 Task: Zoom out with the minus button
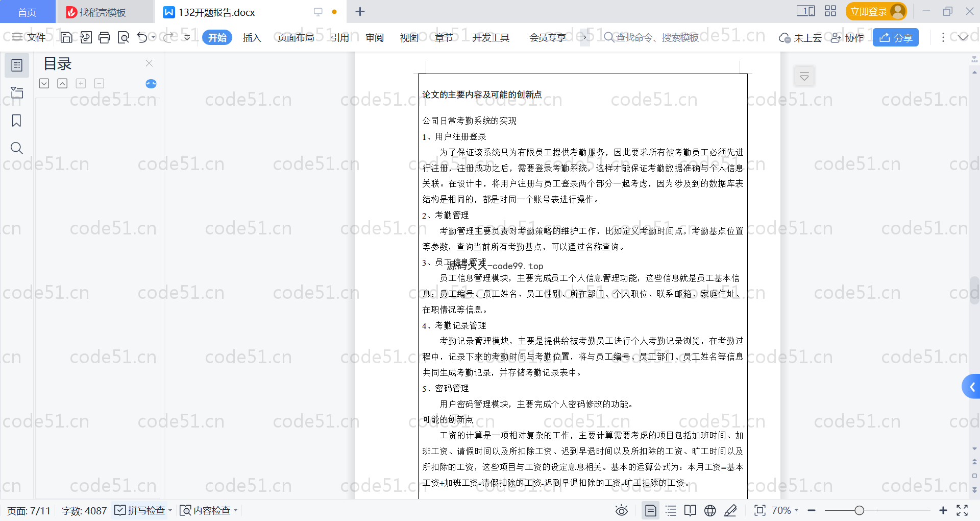click(812, 510)
